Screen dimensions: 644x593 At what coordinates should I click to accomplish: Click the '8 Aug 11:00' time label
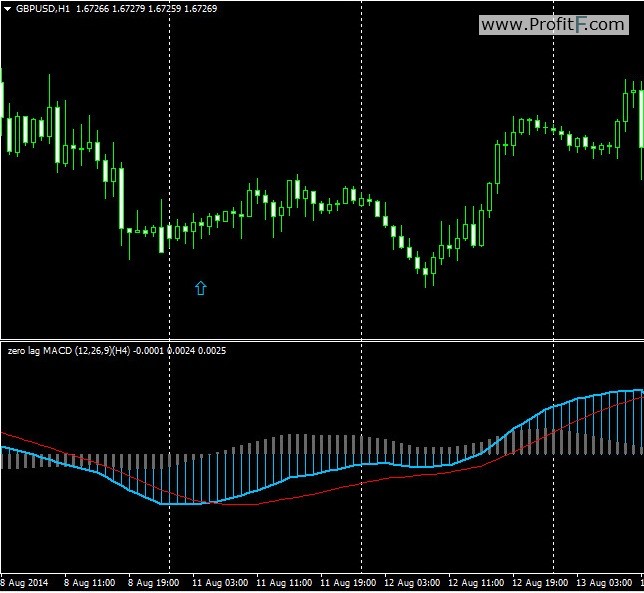point(90,583)
